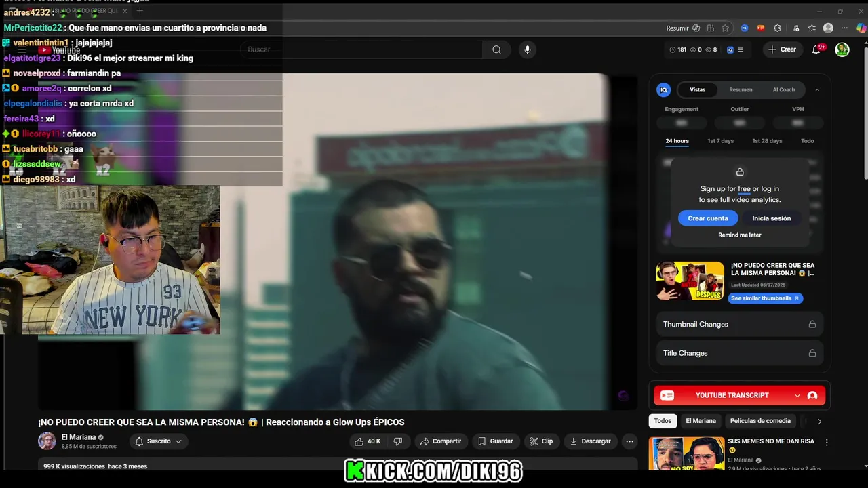
Task: Click the vidIQ video thumbnail preview
Action: [690, 281]
